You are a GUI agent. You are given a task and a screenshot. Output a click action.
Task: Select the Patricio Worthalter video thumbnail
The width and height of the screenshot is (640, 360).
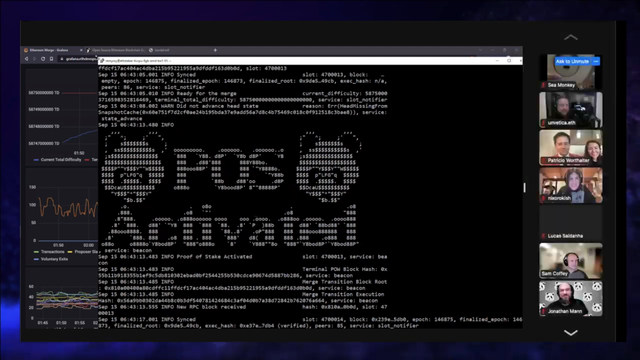coord(571,147)
